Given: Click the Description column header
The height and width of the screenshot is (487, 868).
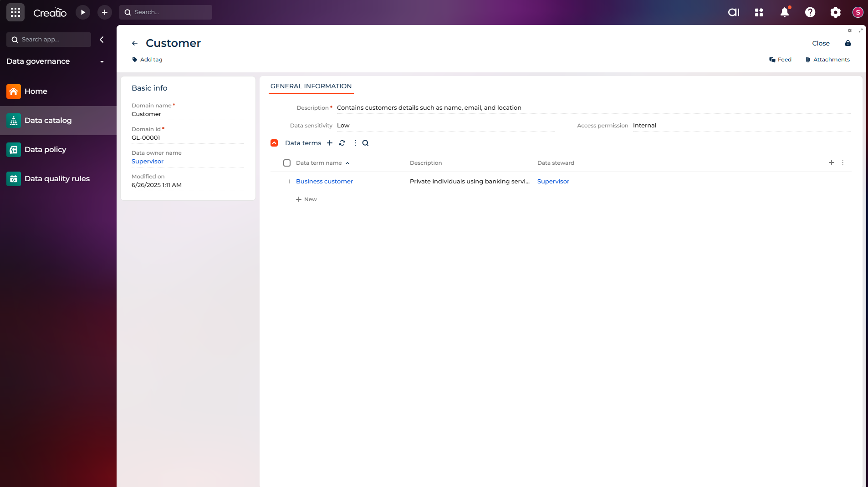Looking at the screenshot, I should pyautogui.click(x=426, y=163).
